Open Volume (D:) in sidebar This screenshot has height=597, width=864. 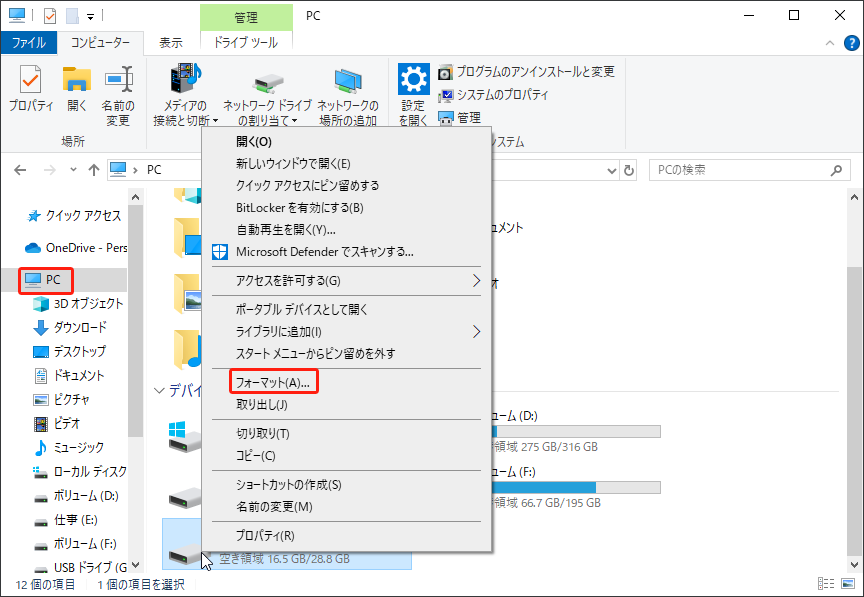click(x=76, y=496)
